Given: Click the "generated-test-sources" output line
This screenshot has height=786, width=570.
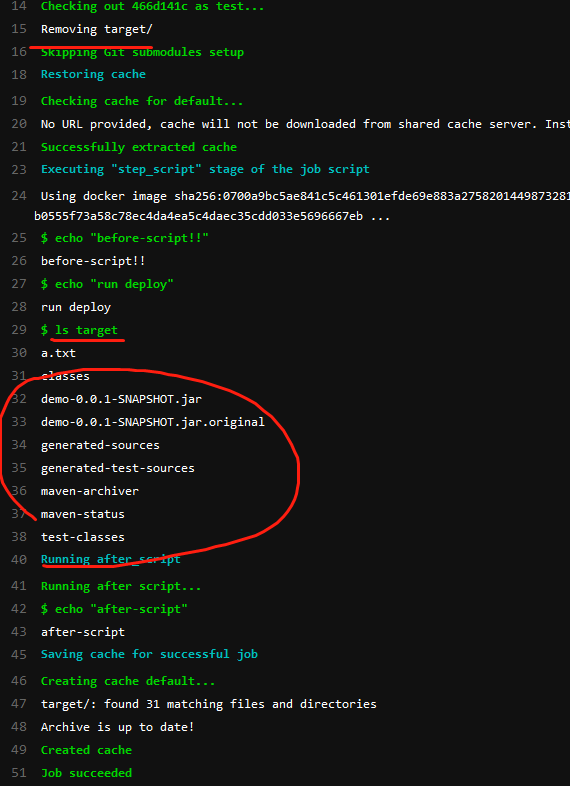Looking at the screenshot, I should coord(118,468).
